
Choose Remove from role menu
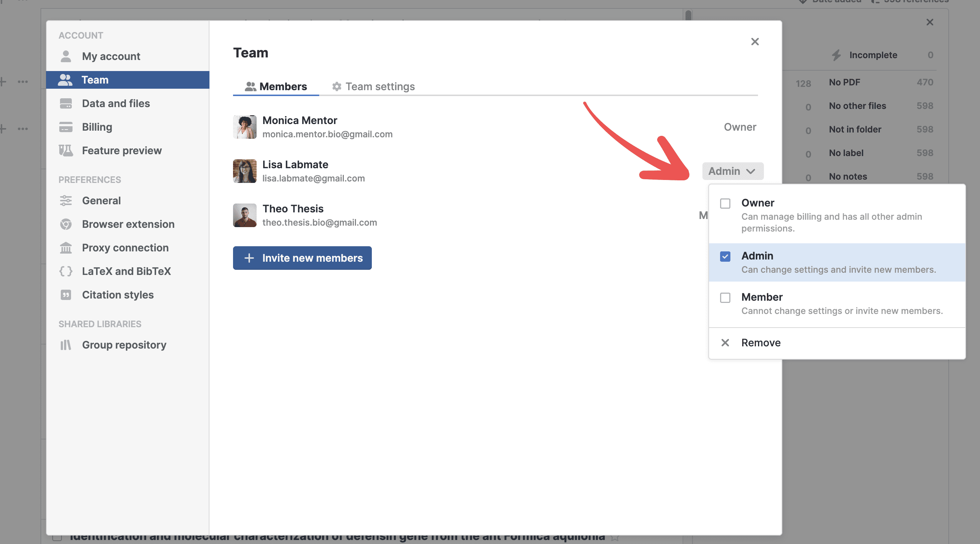[x=761, y=343]
